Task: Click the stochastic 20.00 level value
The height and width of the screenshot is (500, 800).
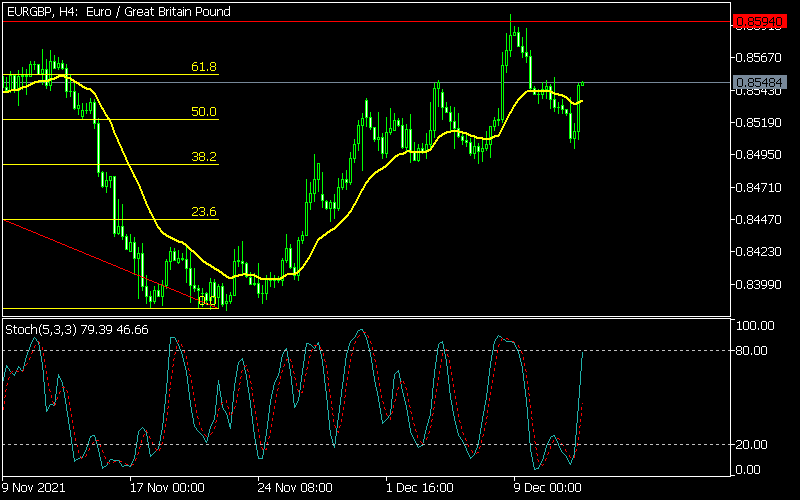Action: pos(752,444)
